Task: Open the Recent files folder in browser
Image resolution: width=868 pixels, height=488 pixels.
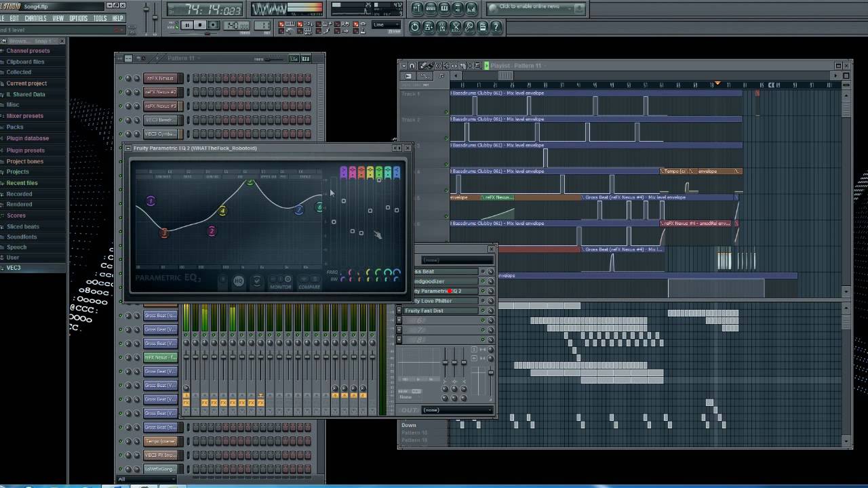Action: 22,183
